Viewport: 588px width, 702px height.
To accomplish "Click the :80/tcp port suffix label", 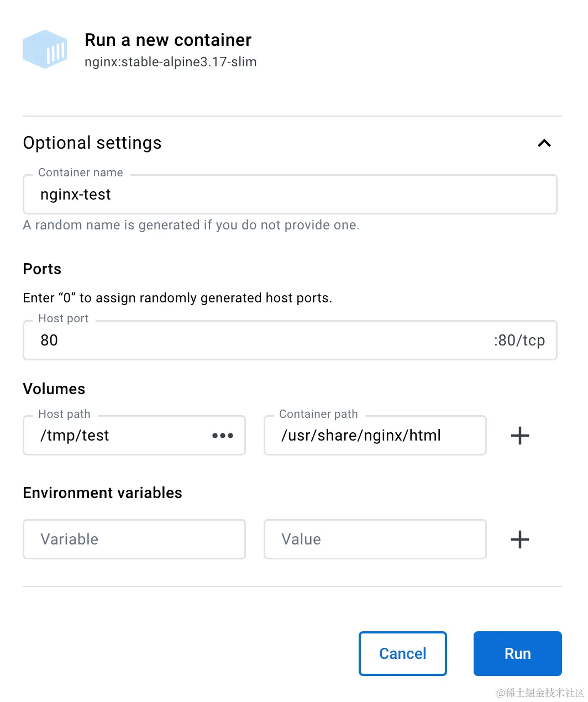I will click(x=519, y=340).
